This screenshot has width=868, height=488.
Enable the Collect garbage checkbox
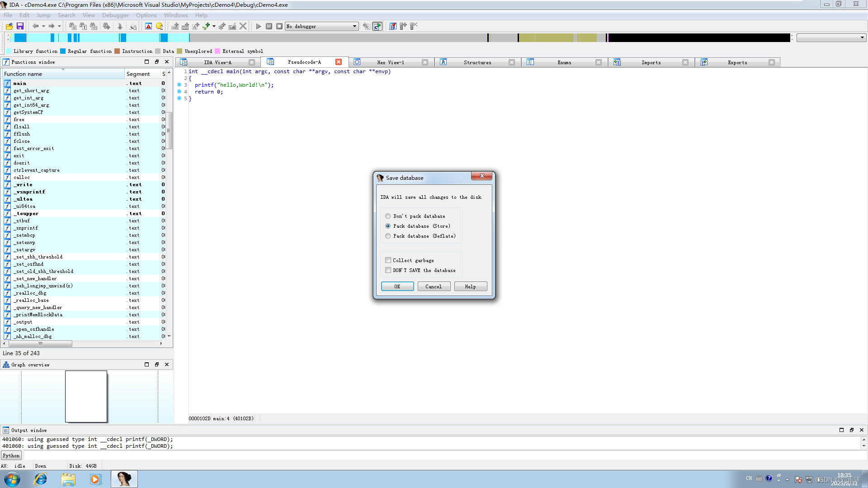click(x=388, y=260)
